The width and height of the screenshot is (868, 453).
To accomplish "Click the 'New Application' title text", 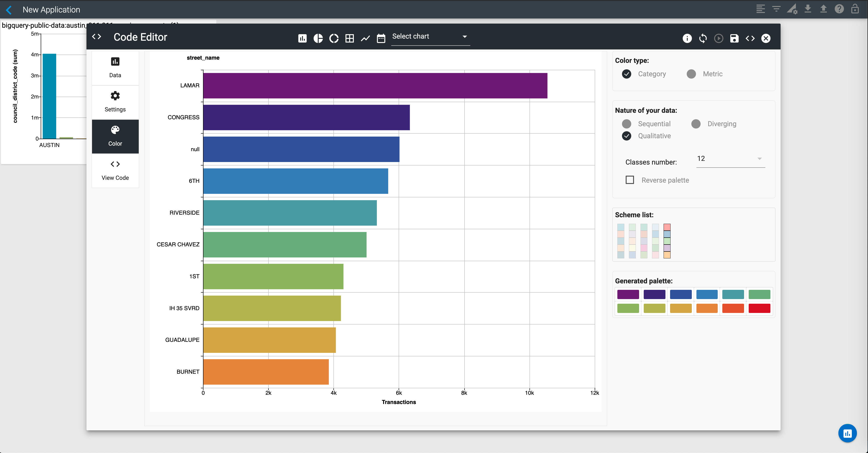I will 51,10.
